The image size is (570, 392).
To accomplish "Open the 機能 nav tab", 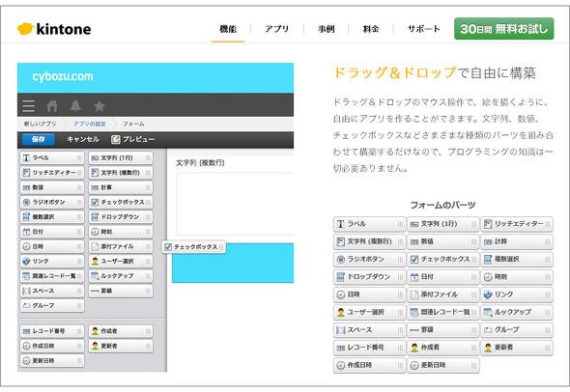I will 228,29.
